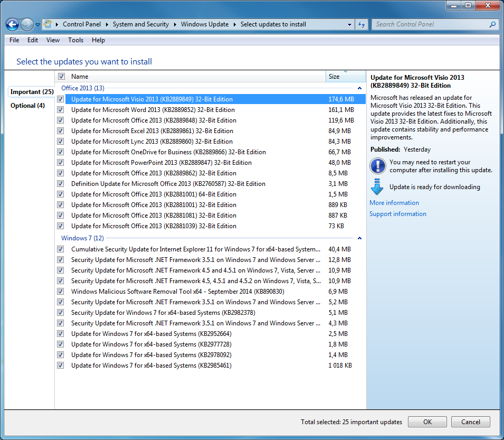This screenshot has width=504, height=440.
Task: Click the Forward navigation arrow
Action: (27, 24)
